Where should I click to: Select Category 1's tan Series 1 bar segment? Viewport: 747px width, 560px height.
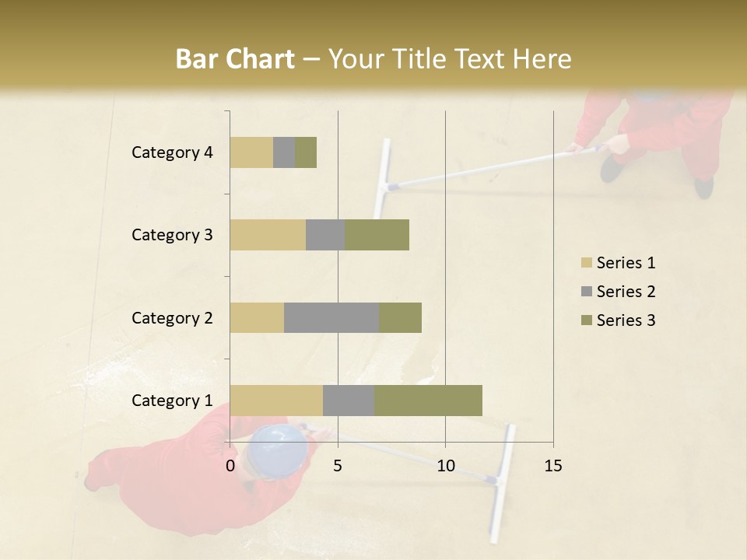(276, 401)
